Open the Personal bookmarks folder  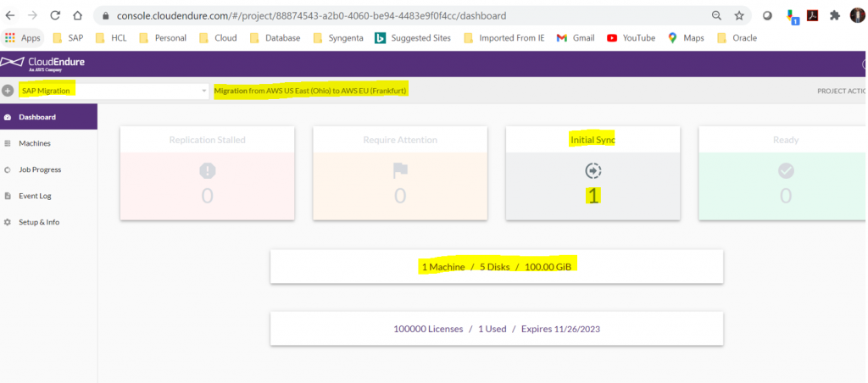[x=163, y=37]
